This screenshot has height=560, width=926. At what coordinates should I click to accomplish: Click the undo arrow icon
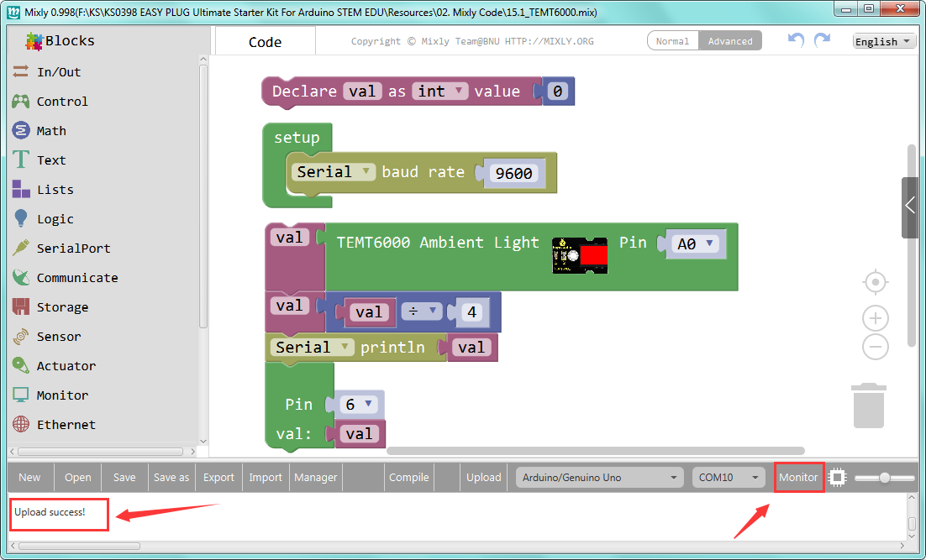(796, 40)
